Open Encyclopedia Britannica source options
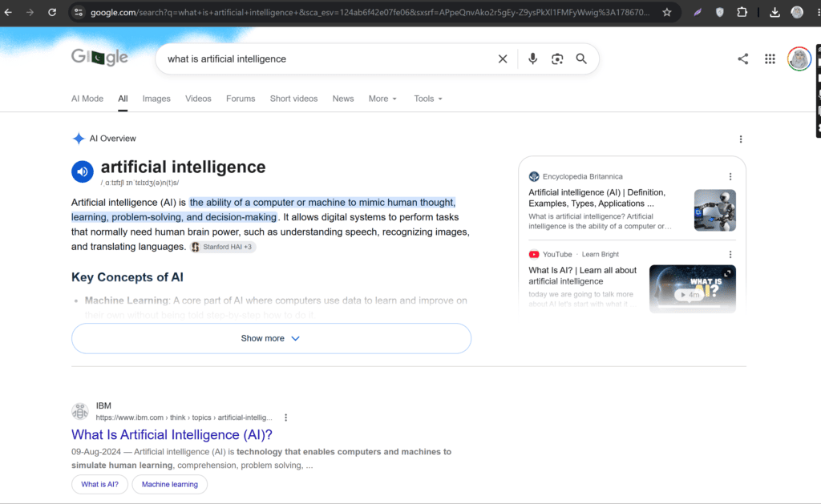 pos(730,176)
